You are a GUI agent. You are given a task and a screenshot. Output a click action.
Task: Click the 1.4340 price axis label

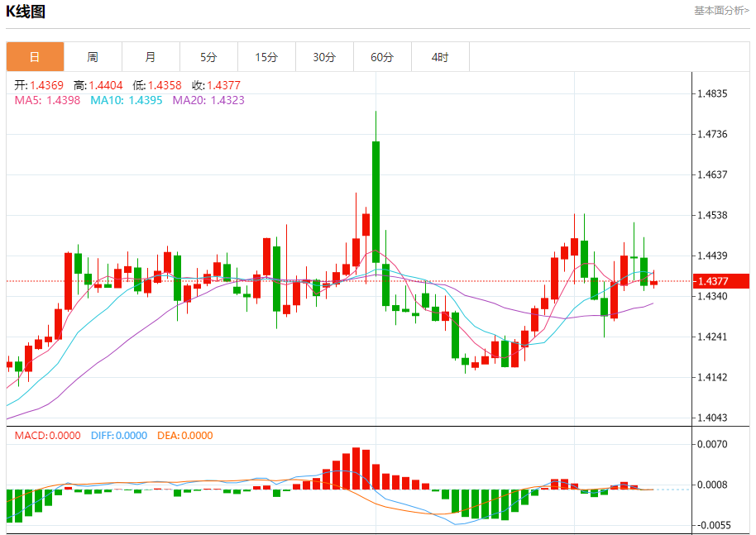712,296
